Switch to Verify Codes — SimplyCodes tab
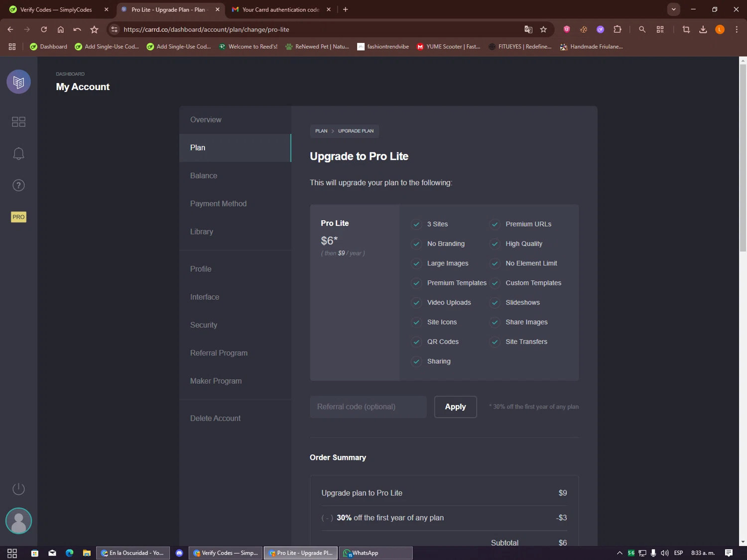The height and width of the screenshot is (560, 747). pyautogui.click(x=56, y=9)
